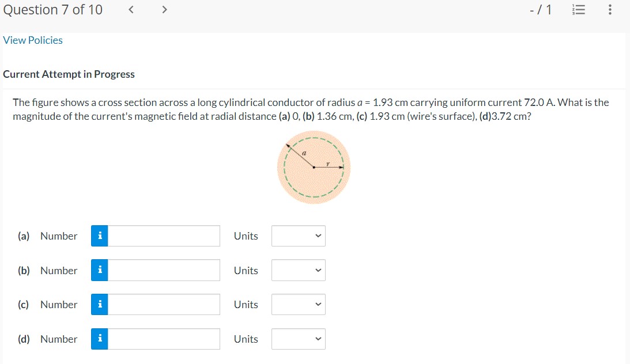Expand the Units dropdown for part (d)
The image size is (630, 364).
click(299, 339)
